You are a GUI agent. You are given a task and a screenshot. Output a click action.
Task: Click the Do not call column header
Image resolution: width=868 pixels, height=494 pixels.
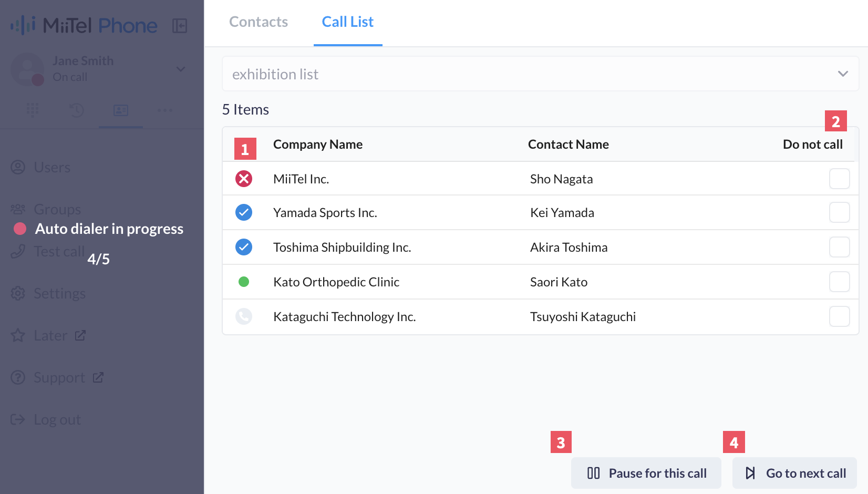[x=812, y=145]
